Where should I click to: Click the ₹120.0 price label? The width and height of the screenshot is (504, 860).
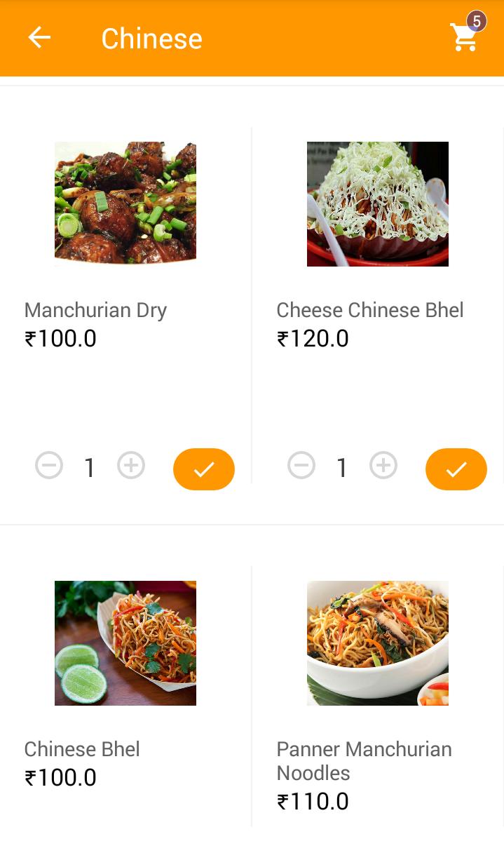[x=313, y=339]
